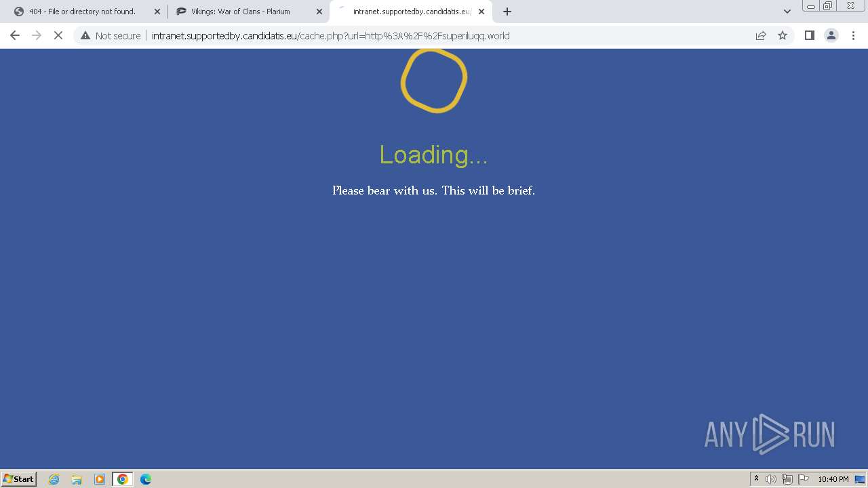The image size is (868, 488).
Task: Switch to the 404 File or directory tab
Action: click(82, 12)
